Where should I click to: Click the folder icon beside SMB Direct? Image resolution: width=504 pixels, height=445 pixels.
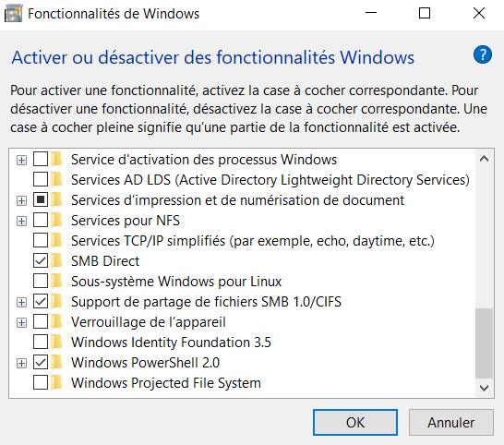tap(56, 260)
